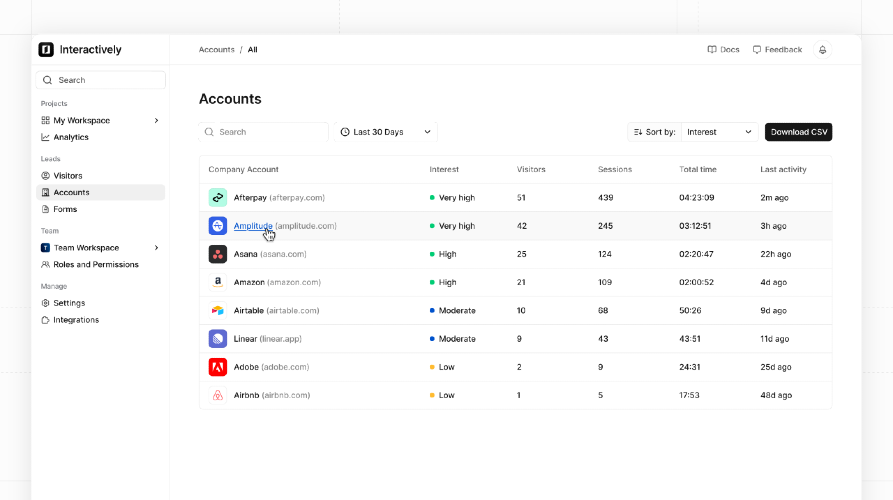Image resolution: width=893 pixels, height=500 pixels.
Task: Click the Integrations icon in sidebar
Action: click(x=46, y=320)
